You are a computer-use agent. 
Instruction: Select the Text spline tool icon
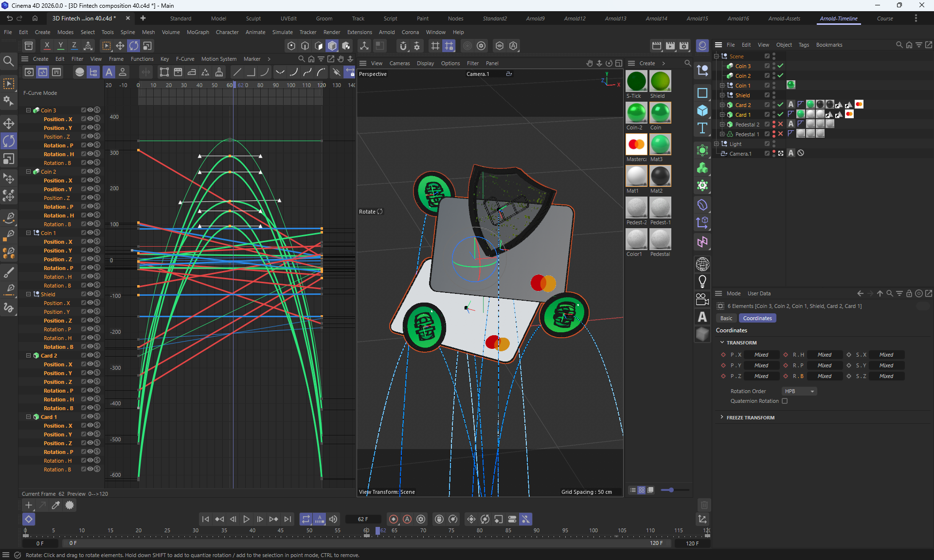[x=702, y=128]
